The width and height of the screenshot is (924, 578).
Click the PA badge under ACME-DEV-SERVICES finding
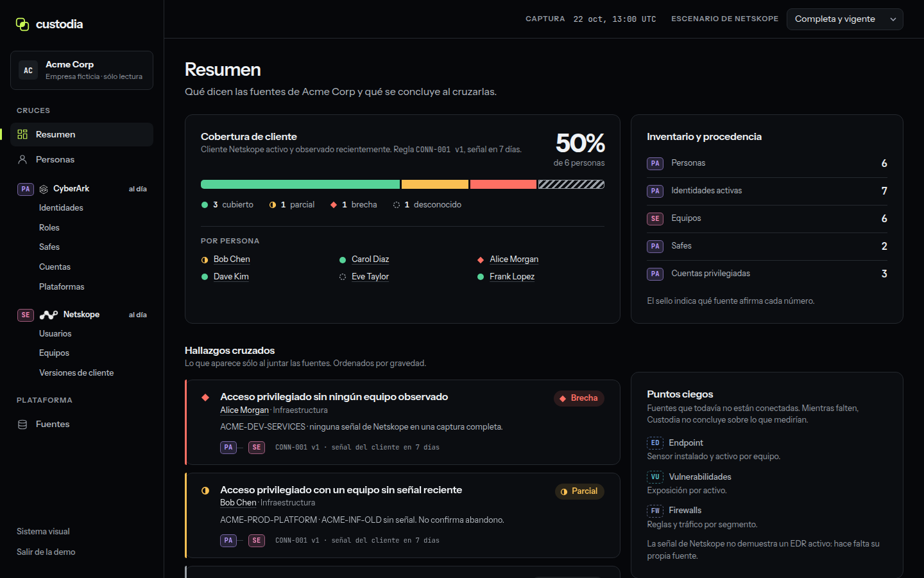228,448
